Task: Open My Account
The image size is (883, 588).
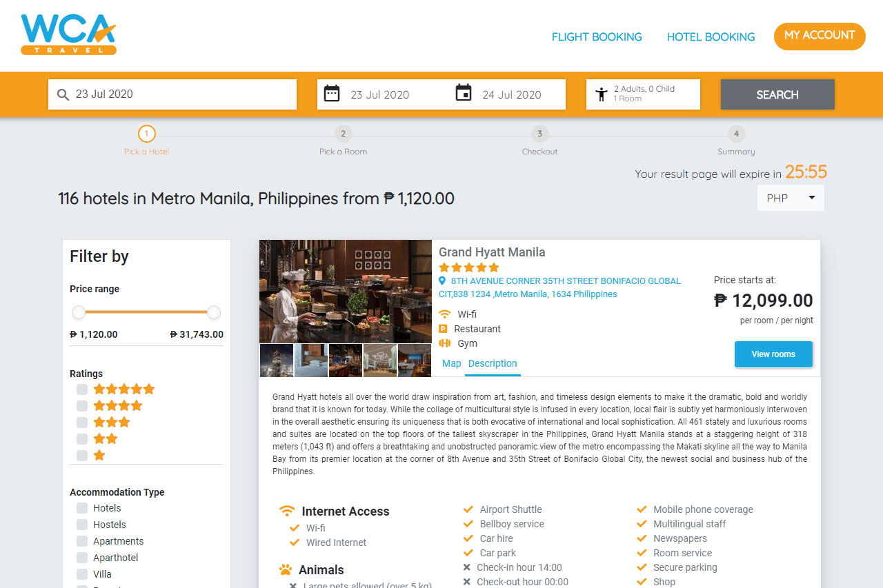Action: (820, 36)
